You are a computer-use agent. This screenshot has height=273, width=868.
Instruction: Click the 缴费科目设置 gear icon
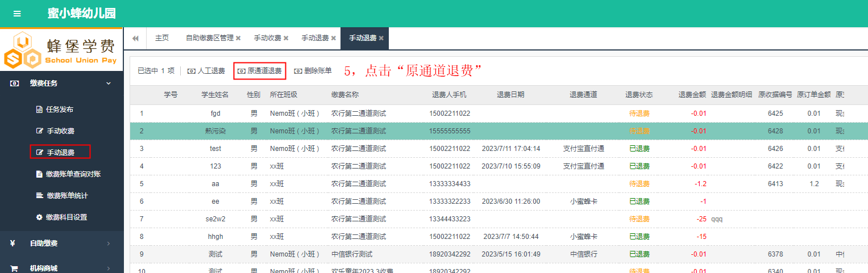[39, 217]
